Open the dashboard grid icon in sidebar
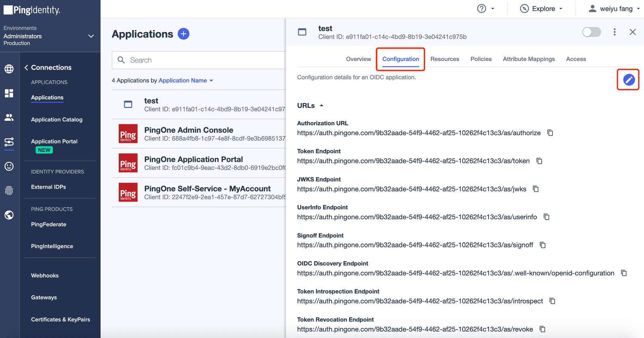The height and width of the screenshot is (338, 644). pos(9,93)
